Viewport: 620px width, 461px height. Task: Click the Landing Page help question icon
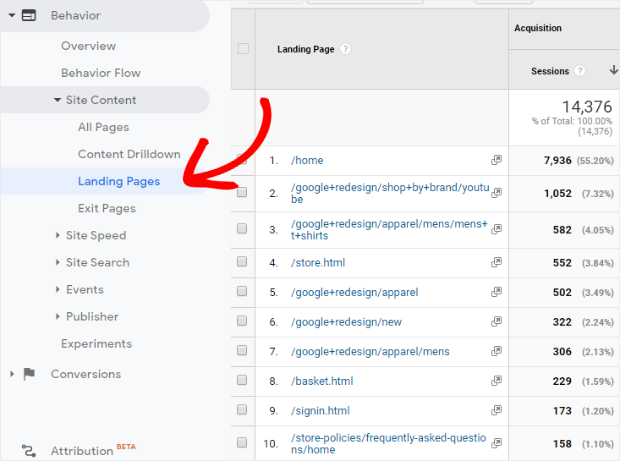click(x=345, y=48)
